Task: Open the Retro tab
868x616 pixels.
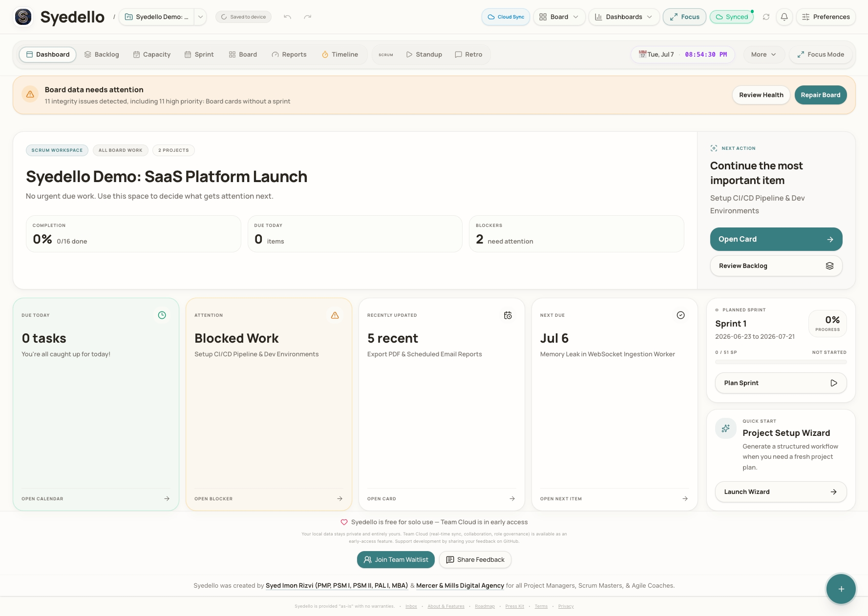Action: pos(468,54)
